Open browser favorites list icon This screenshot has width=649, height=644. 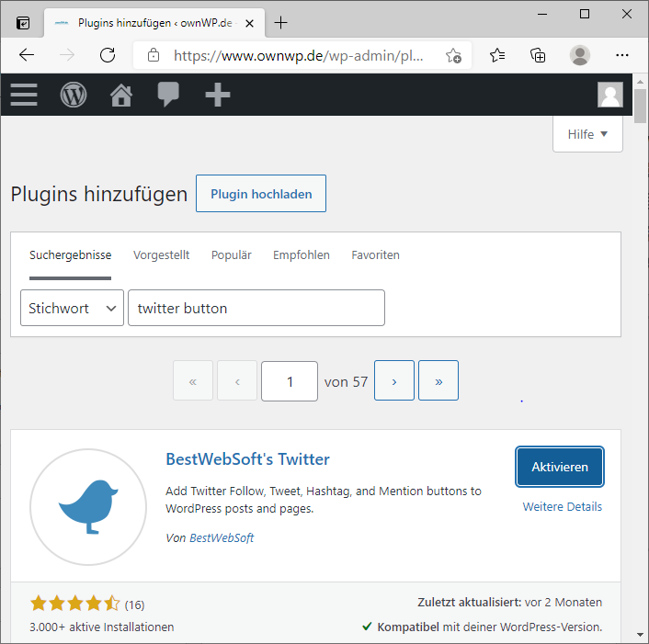(496, 55)
